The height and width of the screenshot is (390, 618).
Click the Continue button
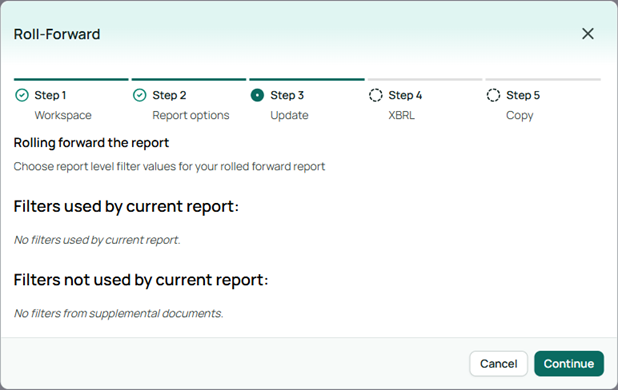tap(569, 364)
